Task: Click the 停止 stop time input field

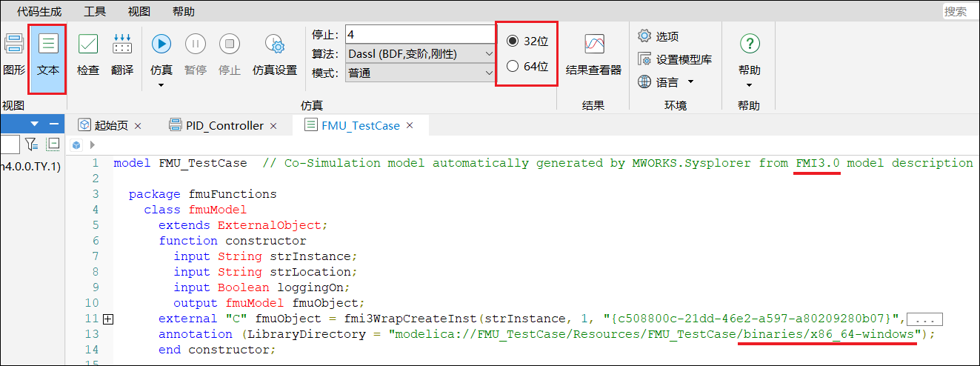Action: pyautogui.click(x=419, y=35)
